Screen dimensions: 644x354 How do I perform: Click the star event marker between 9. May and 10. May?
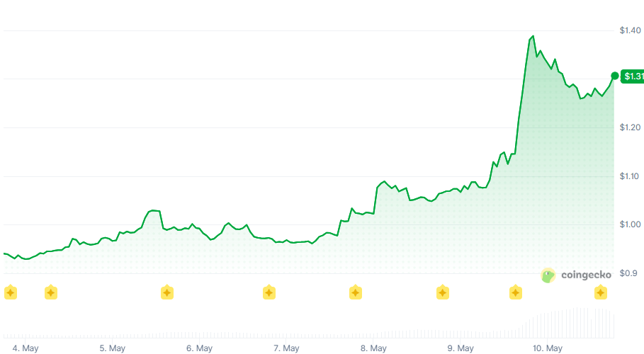tap(516, 292)
